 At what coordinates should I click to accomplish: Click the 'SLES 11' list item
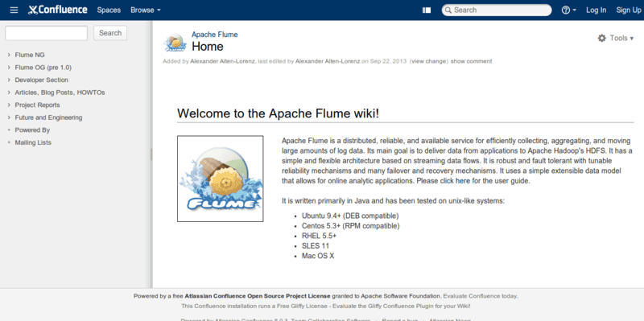[316, 246]
